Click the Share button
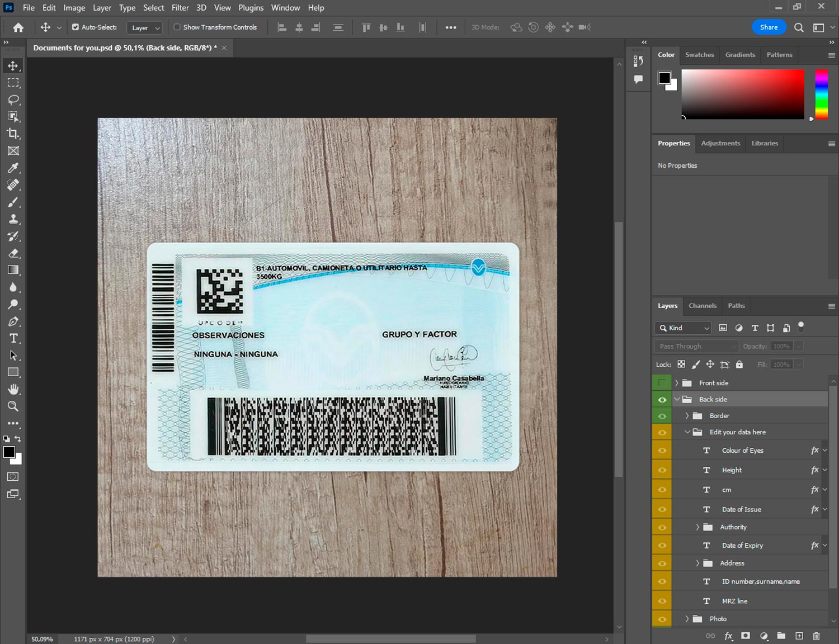Image resolution: width=839 pixels, height=644 pixels. pos(769,27)
